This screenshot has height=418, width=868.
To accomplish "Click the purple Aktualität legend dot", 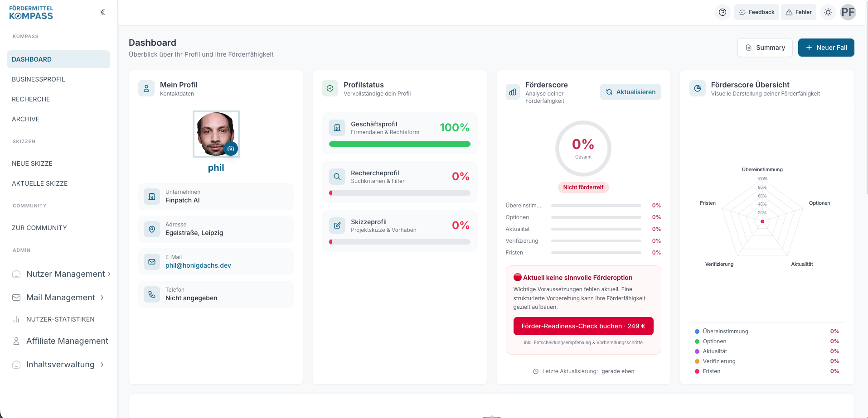I will click(697, 351).
